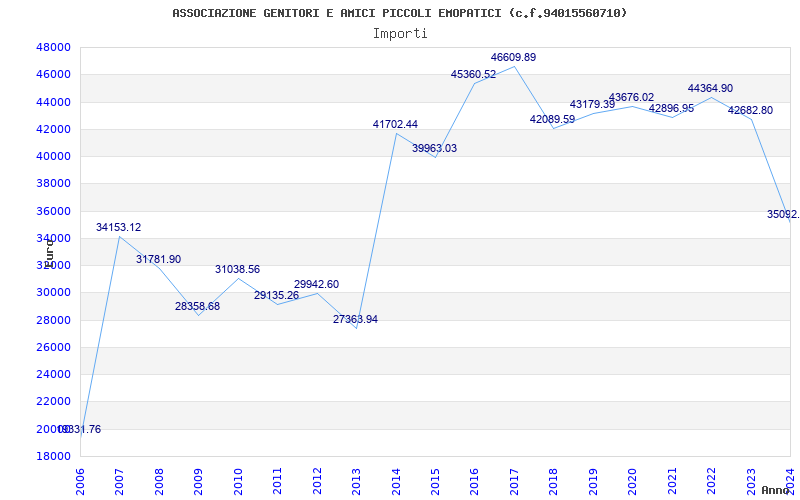This screenshot has width=800, height=500.
Task: Click the x-axis year 2018
Action: click(x=554, y=481)
